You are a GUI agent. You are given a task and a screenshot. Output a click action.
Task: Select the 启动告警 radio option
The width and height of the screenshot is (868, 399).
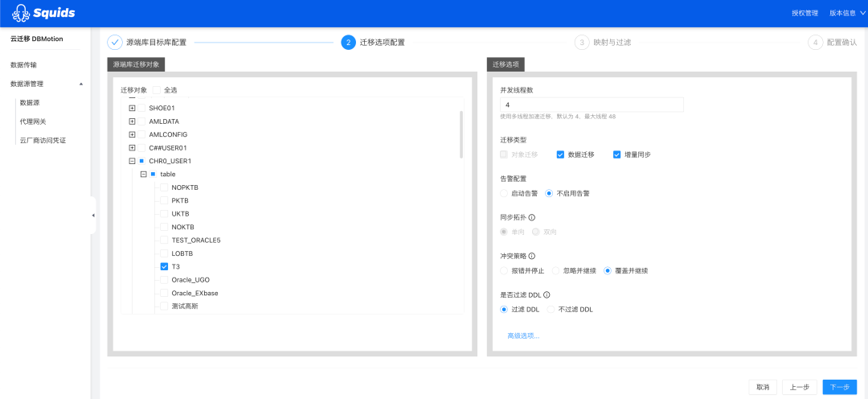[504, 193]
